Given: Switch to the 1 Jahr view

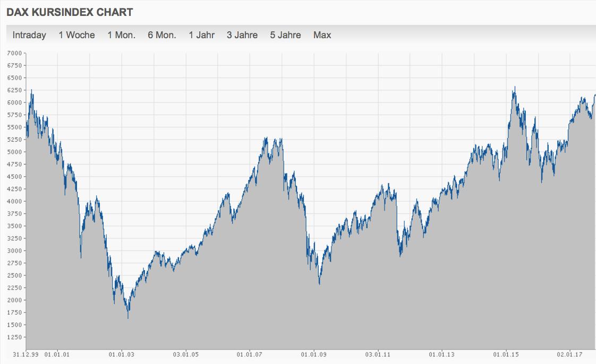Looking at the screenshot, I should pyautogui.click(x=201, y=35).
